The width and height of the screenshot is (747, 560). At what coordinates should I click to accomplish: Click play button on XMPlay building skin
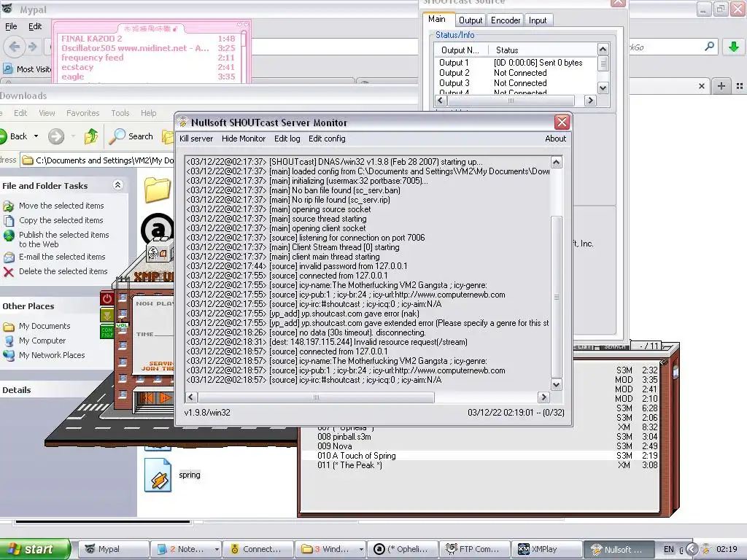click(165, 397)
